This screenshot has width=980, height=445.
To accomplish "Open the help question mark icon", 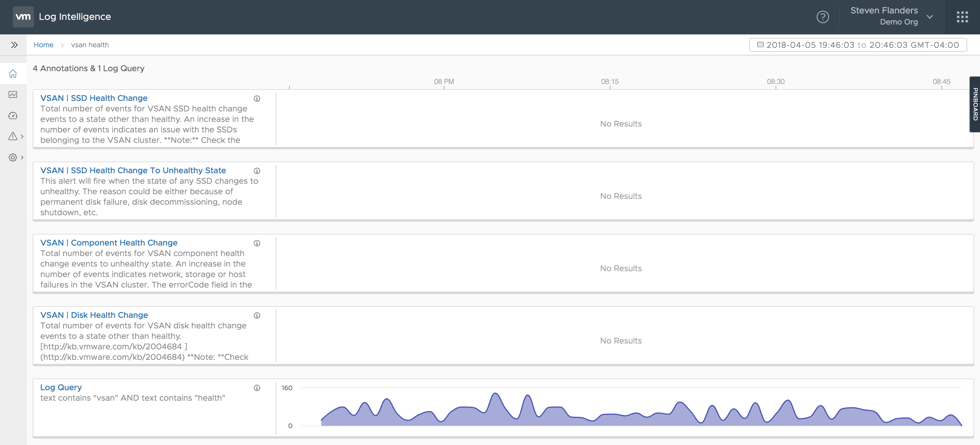I will 823,17.
